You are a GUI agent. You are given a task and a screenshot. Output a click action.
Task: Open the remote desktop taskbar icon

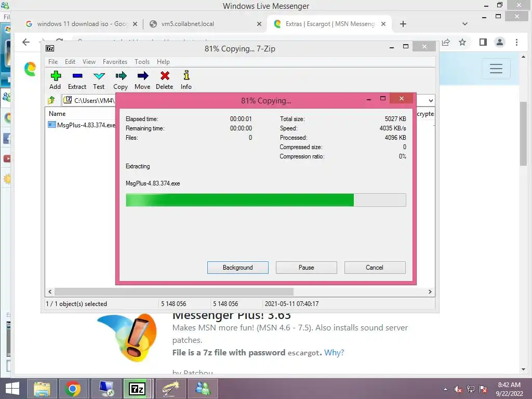pyautogui.click(x=107, y=389)
